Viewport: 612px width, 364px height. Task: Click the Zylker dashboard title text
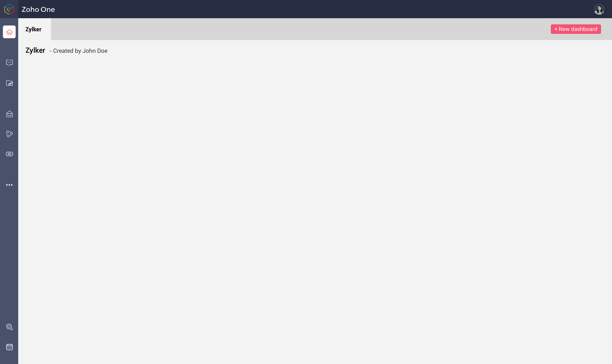pyautogui.click(x=35, y=50)
